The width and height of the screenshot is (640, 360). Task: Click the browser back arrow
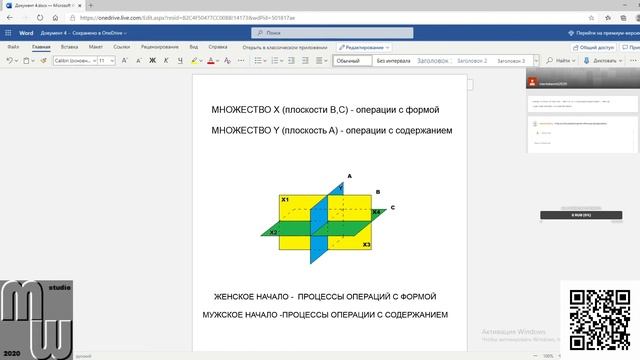9,18
